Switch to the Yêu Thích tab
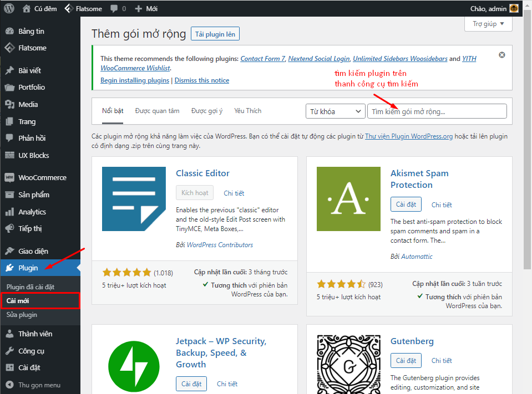Image resolution: width=532 pixels, height=394 pixels. (247, 111)
